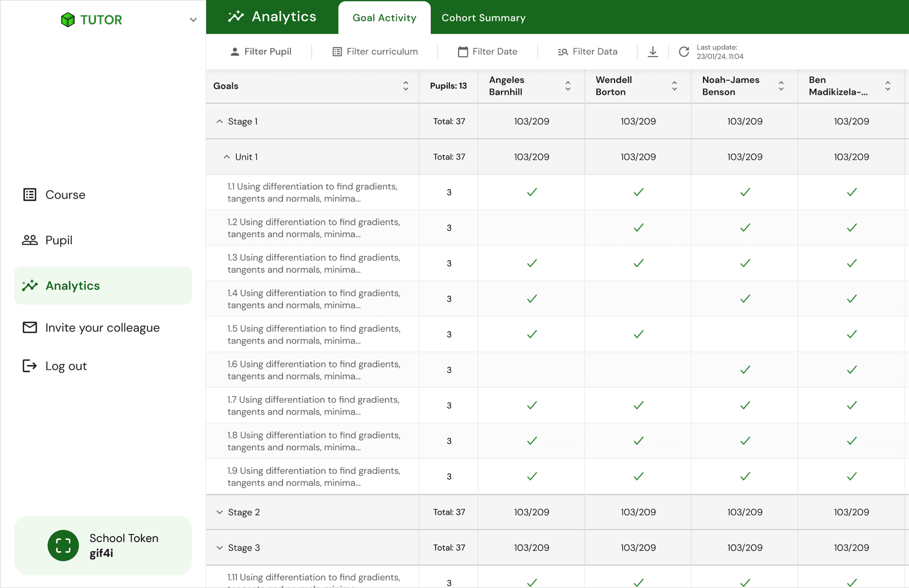Sort the Wendell Borton column

click(x=674, y=86)
